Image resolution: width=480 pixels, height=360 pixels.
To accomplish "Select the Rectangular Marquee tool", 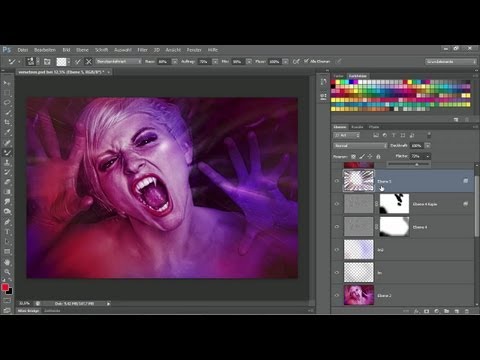I will 7,93.
